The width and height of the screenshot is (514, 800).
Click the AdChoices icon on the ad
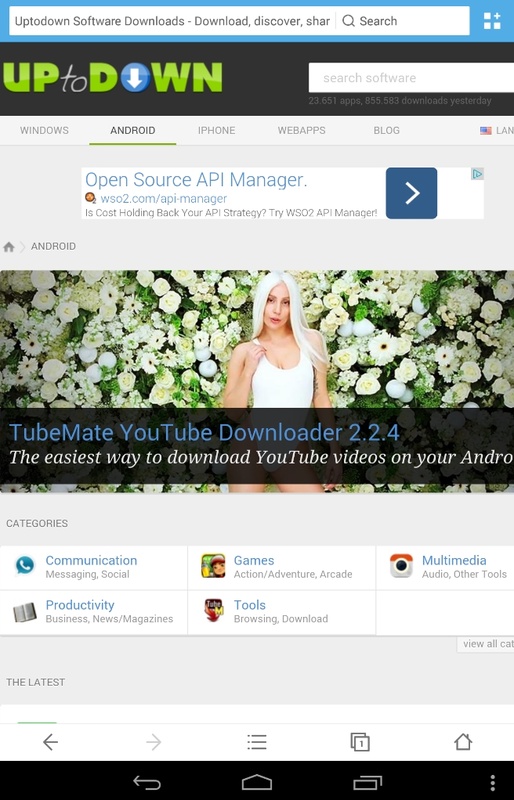pos(477,174)
